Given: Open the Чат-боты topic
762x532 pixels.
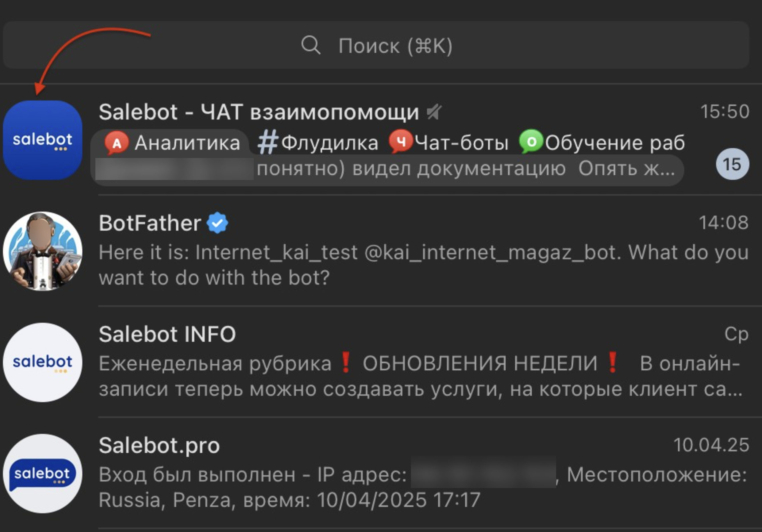Looking at the screenshot, I should (x=461, y=143).
